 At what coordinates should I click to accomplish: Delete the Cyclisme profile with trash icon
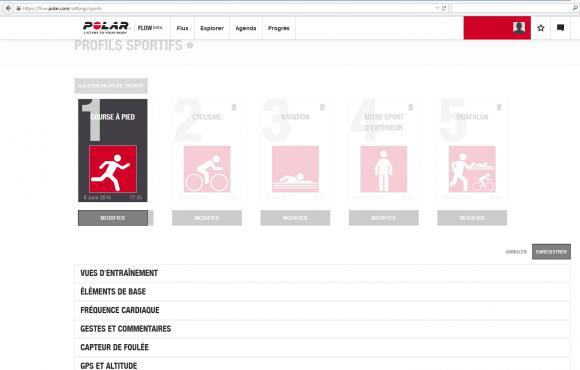pyautogui.click(x=234, y=107)
